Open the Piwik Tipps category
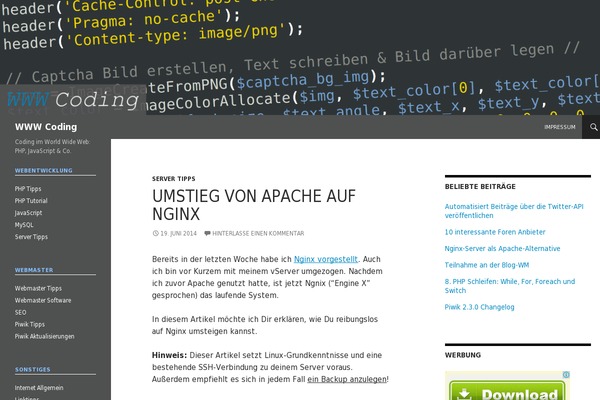The height and width of the screenshot is (400, 600). click(30, 324)
